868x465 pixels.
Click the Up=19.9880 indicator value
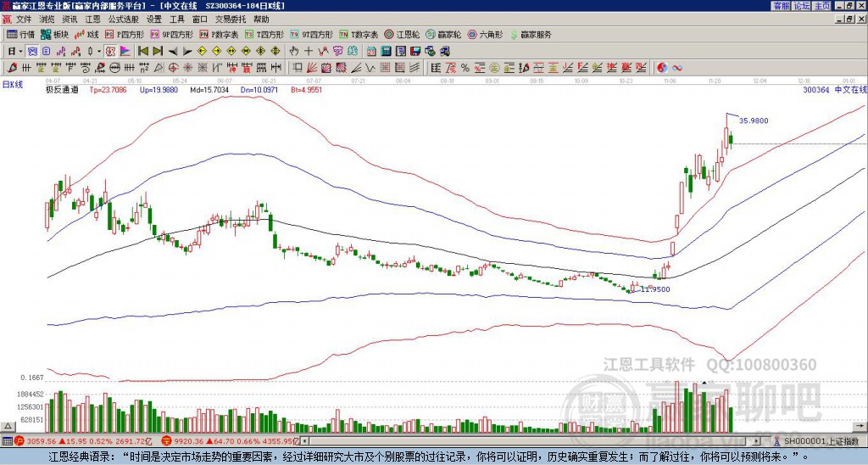point(159,89)
